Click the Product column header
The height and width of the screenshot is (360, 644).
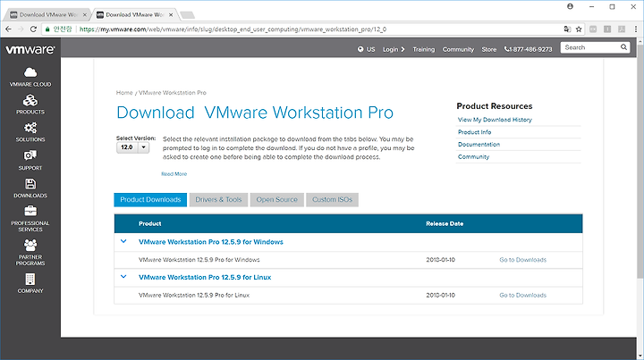[x=149, y=224]
